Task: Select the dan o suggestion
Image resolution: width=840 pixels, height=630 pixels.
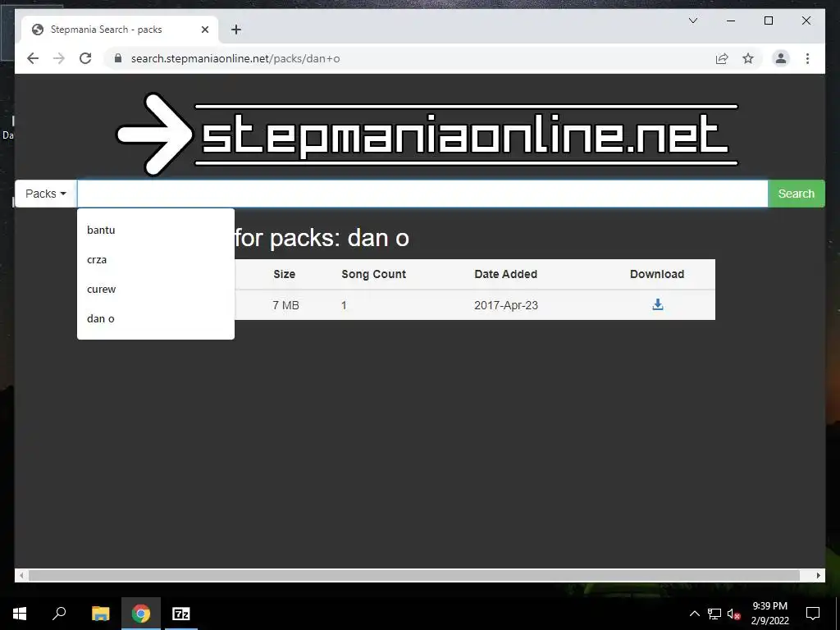Action: pyautogui.click(x=155, y=318)
